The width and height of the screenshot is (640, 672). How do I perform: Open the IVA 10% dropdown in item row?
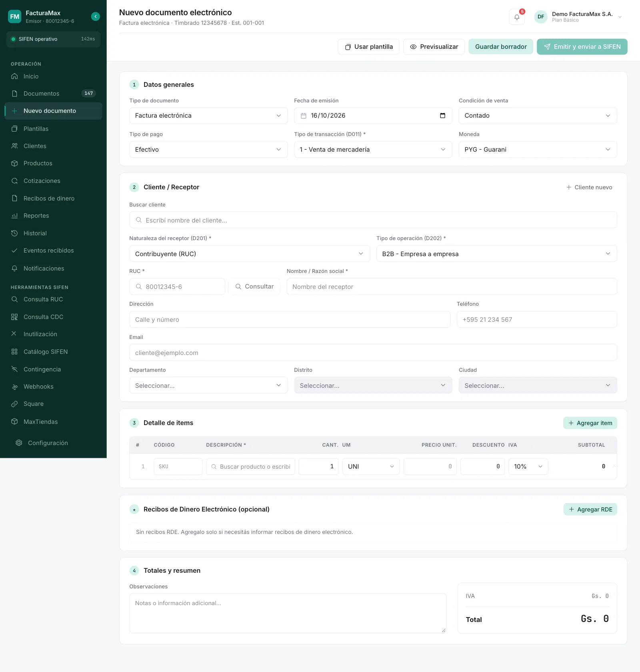pos(528,467)
